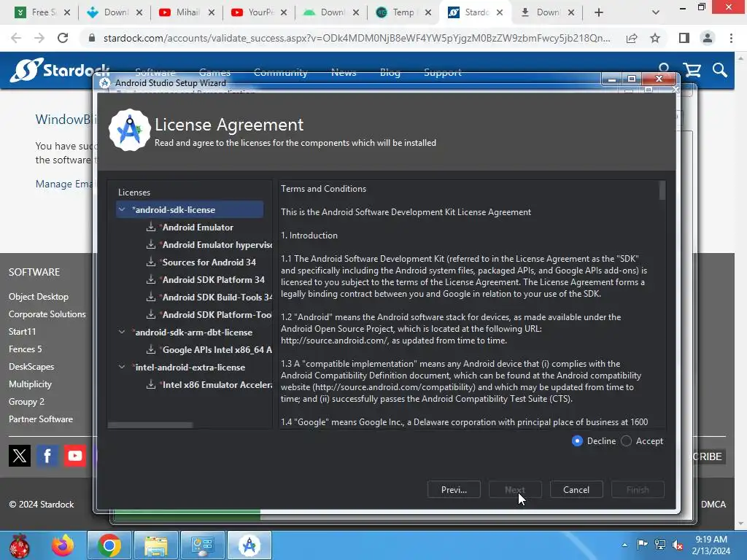Show hidden system tray icons
Viewport: 747px width, 560px height.
624,545
